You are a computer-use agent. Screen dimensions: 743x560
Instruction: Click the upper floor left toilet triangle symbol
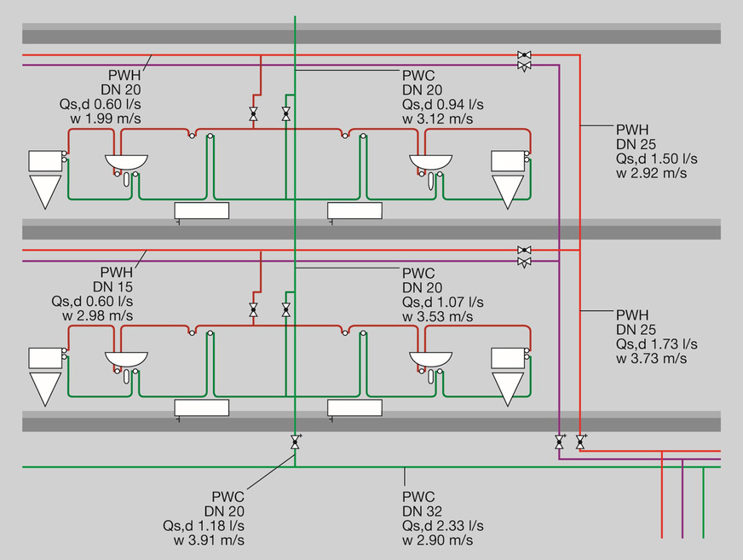pyautogui.click(x=45, y=192)
